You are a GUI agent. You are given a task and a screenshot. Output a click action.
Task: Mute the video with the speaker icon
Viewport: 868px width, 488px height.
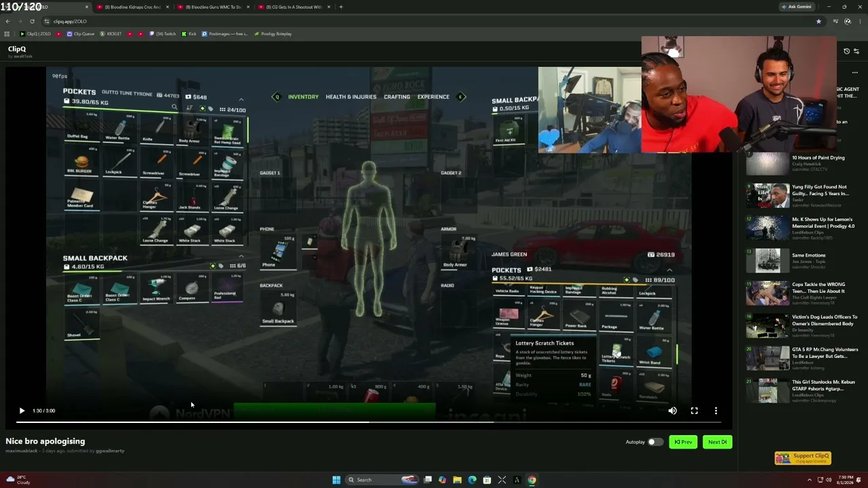(x=672, y=411)
